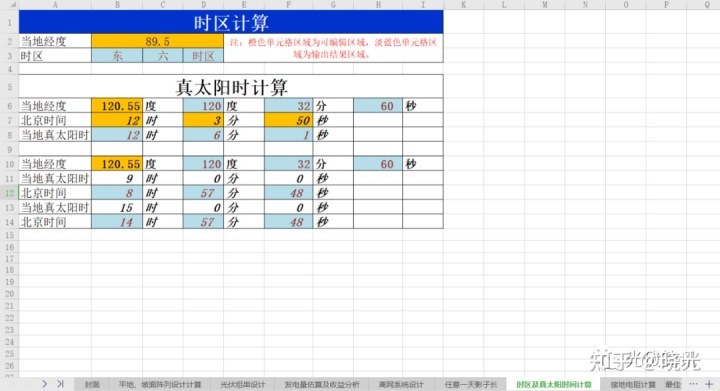Open the 接地电阻计算 sheet tab
Screen dimensions: 720x391
click(x=633, y=384)
